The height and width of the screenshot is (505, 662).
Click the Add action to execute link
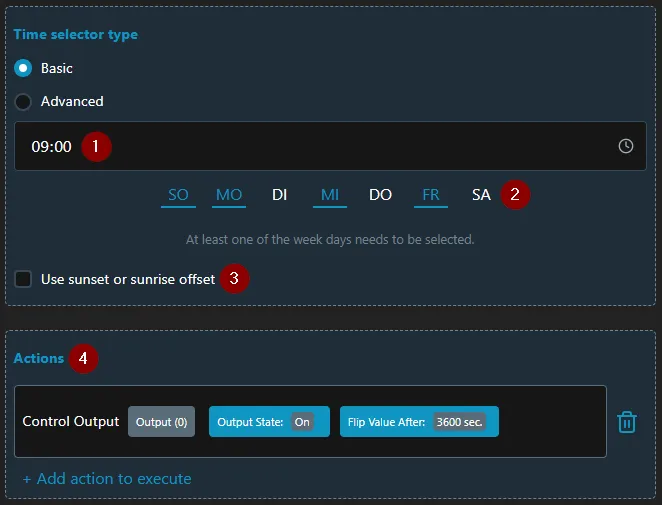[x=107, y=479]
